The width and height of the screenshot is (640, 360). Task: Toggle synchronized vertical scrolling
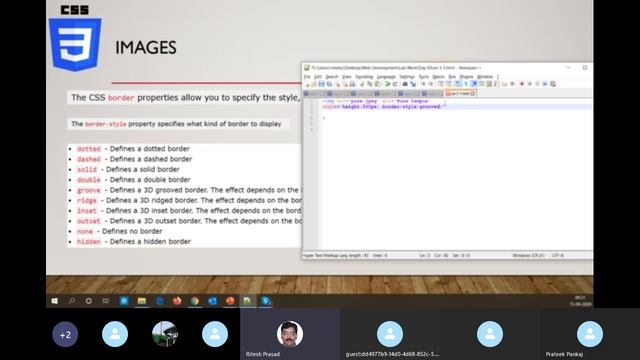pyautogui.click(x=441, y=84)
